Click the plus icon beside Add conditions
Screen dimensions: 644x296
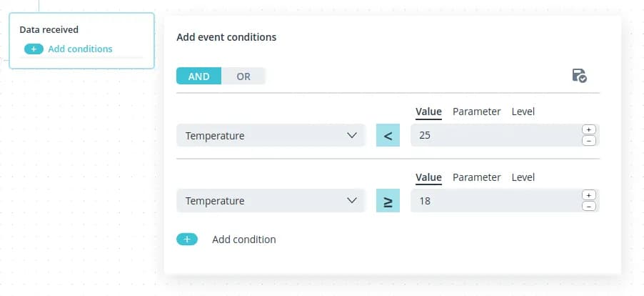[34, 49]
